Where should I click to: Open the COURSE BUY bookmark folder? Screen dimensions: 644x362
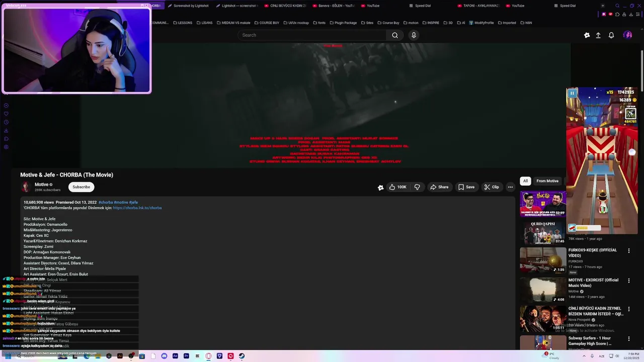point(267,23)
